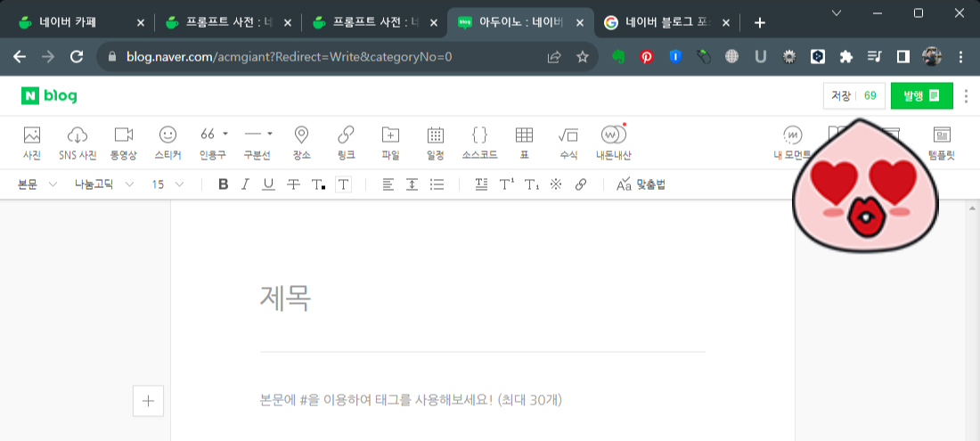Open line spacing options
Screen dimensions: 980x441
tap(412, 184)
